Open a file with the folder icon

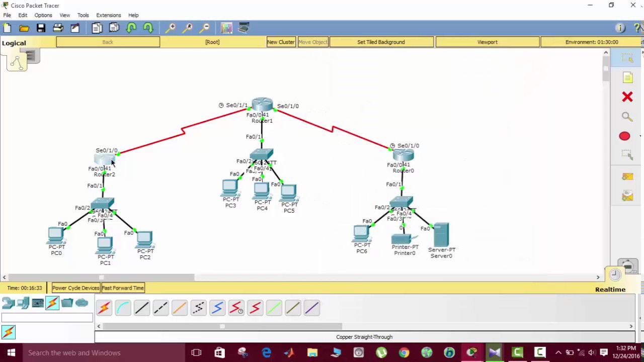click(24, 28)
